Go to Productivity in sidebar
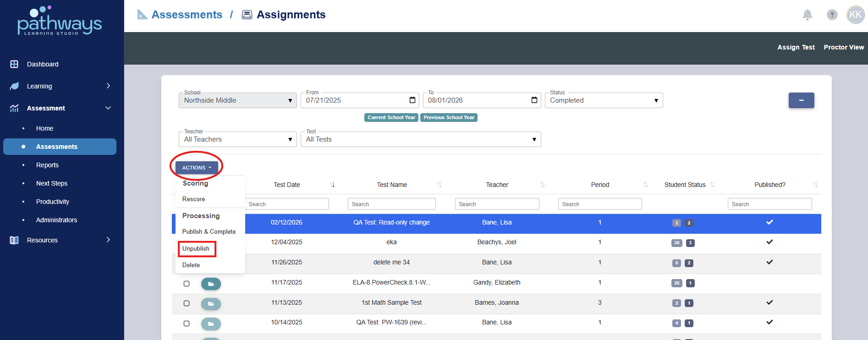868x340 pixels. click(x=53, y=202)
